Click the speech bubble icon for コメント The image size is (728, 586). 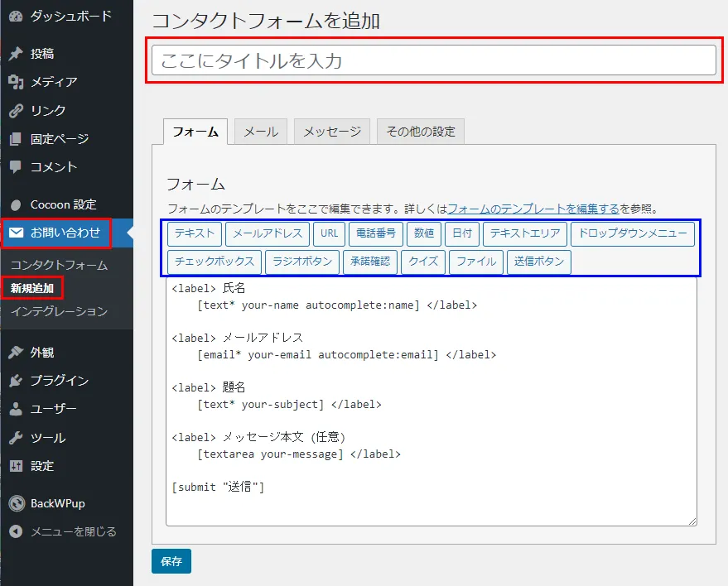pos(16,167)
